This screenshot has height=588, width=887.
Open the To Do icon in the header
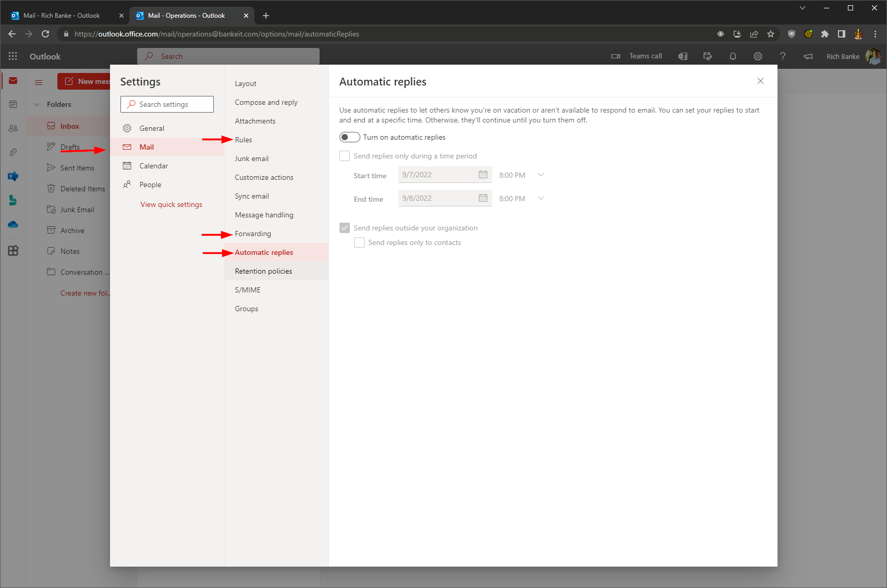(708, 56)
